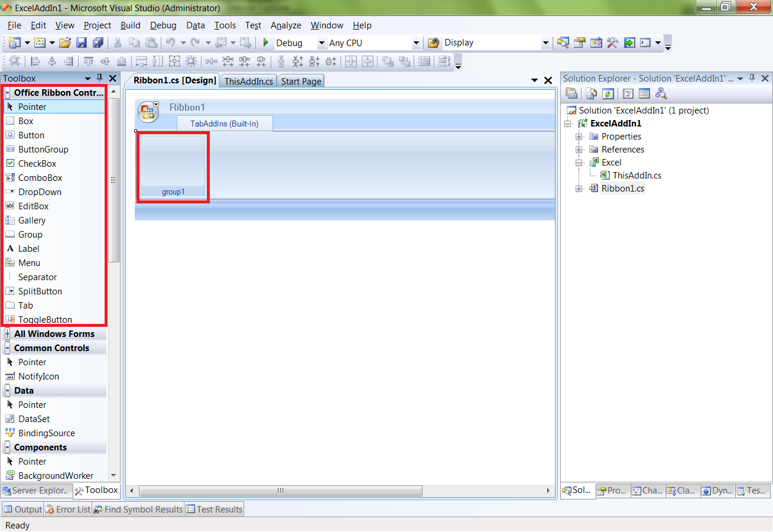Switch to Server Explorer tab
The height and width of the screenshot is (532, 773).
click(35, 490)
